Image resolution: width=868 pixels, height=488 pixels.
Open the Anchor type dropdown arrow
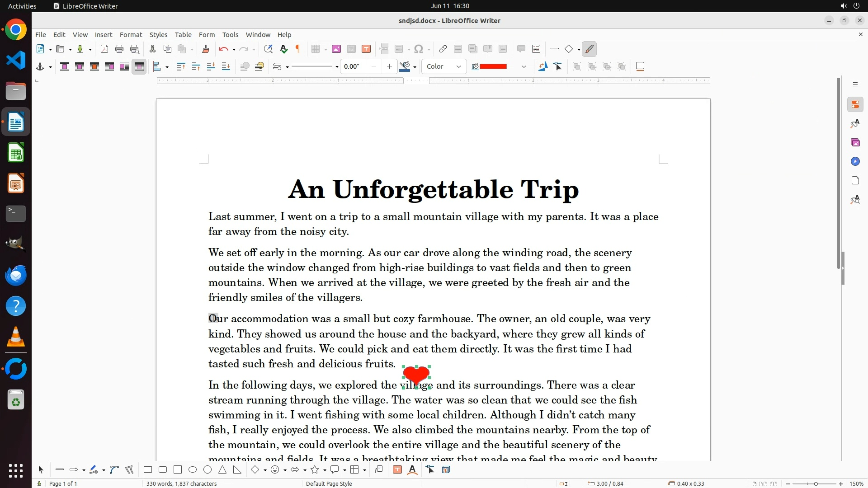click(x=50, y=67)
